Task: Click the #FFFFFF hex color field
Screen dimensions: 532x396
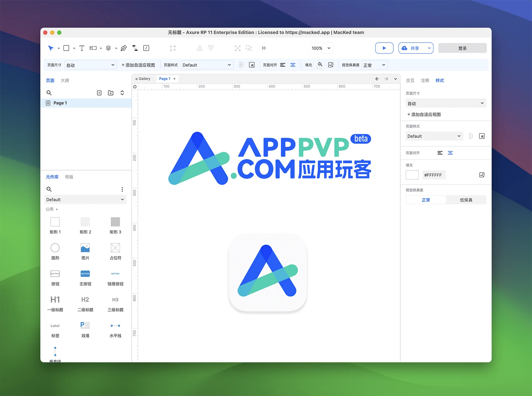Action: [434, 175]
